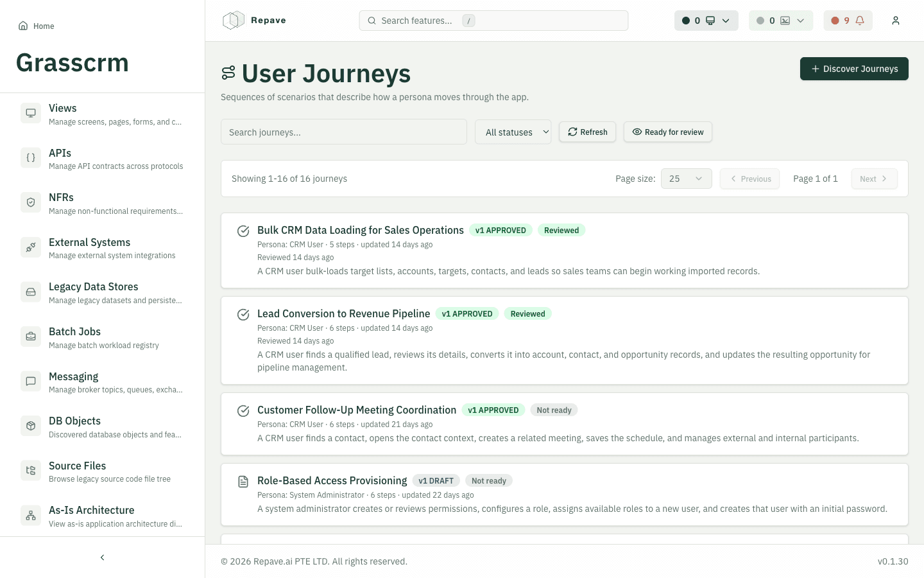Click the Page 1 of 1 text
The image size is (924, 578).
[815, 179]
